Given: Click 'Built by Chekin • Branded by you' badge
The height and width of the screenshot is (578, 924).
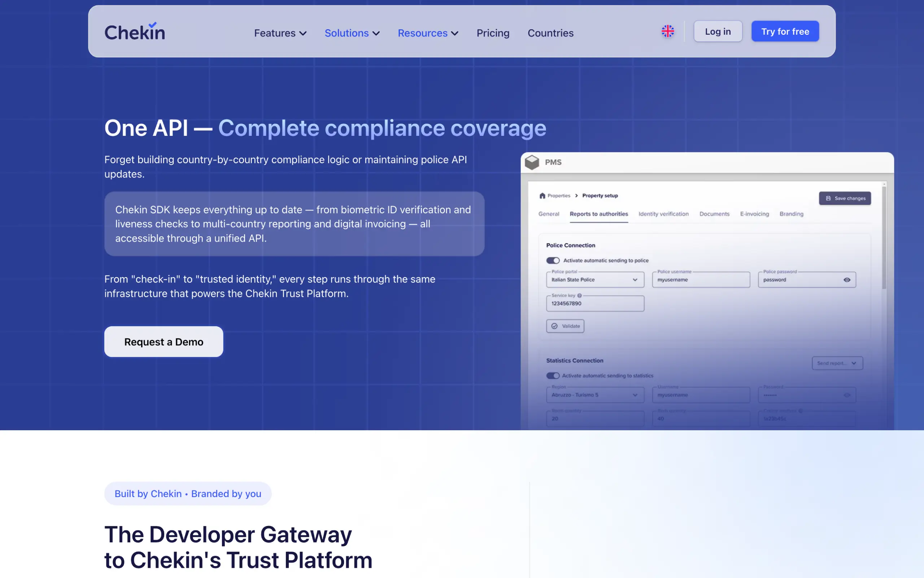Looking at the screenshot, I should (x=188, y=493).
